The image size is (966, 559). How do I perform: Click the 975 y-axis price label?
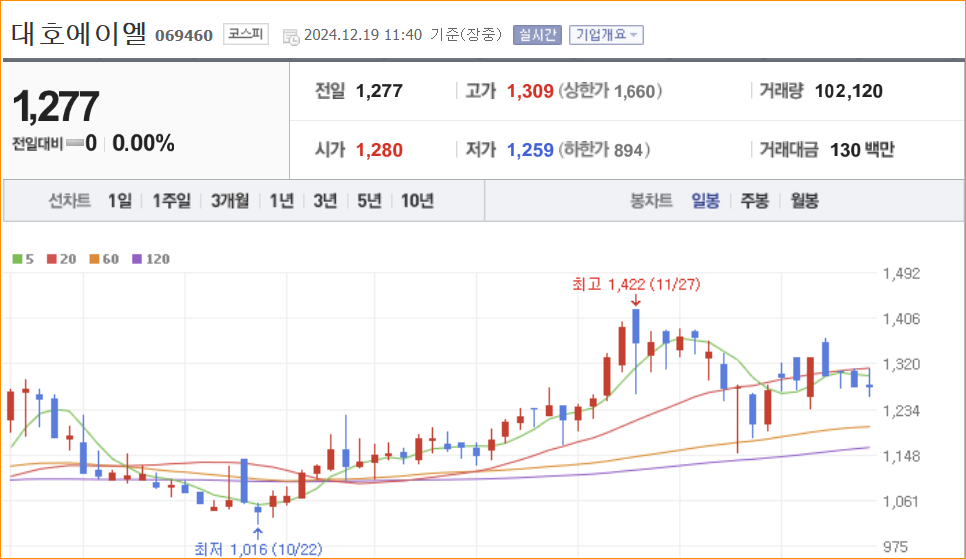pyautogui.click(x=895, y=547)
